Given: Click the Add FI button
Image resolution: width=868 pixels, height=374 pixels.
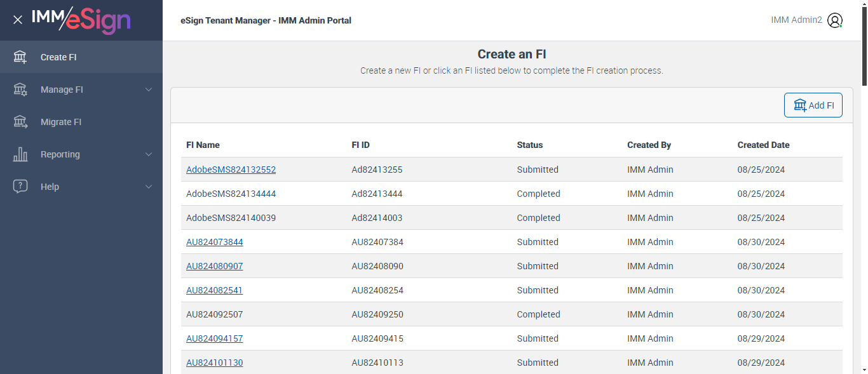Looking at the screenshot, I should [813, 105].
